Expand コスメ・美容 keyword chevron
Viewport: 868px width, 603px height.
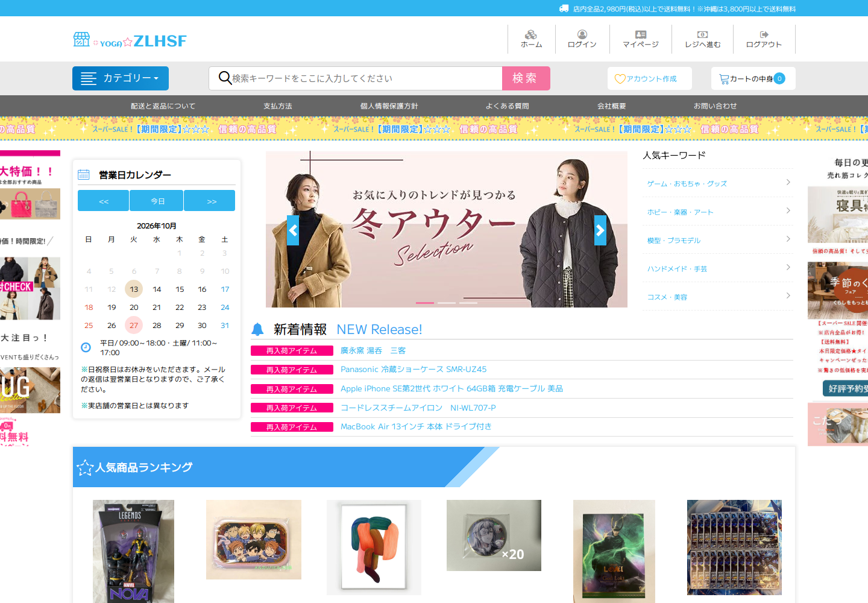click(788, 295)
